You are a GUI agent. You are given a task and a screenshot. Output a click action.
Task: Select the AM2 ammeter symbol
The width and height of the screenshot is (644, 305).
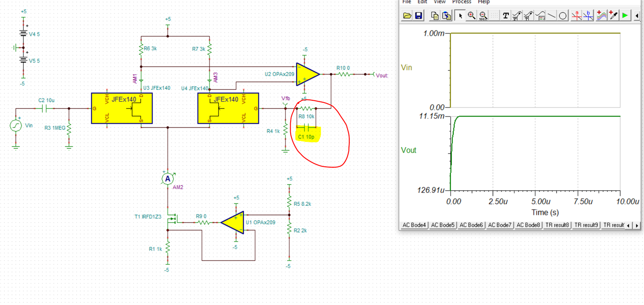point(168,178)
